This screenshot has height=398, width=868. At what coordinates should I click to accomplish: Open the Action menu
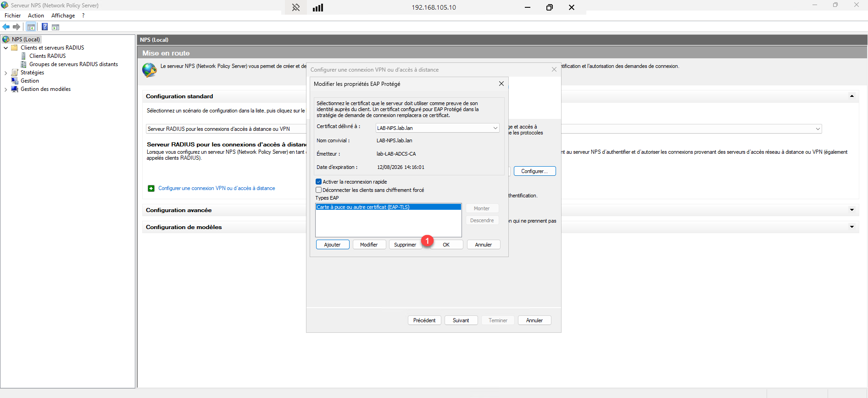(x=36, y=16)
